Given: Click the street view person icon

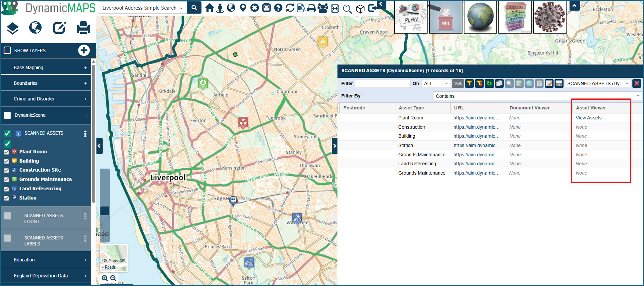Looking at the screenshot, I should point(220,8).
